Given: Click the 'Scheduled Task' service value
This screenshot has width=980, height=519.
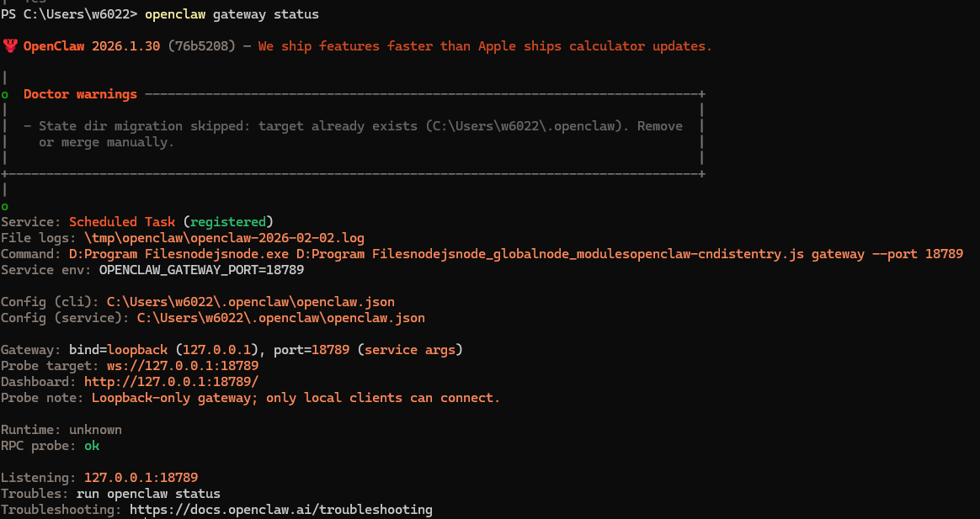Looking at the screenshot, I should click(122, 222).
